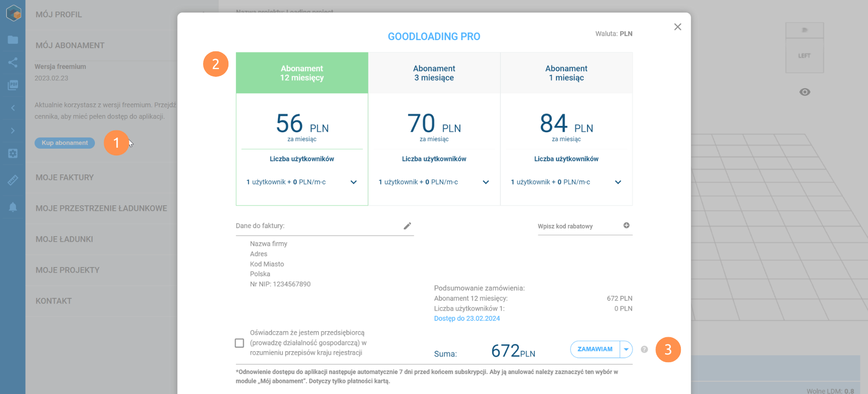Edit invoice data with the pencil icon

[407, 226]
